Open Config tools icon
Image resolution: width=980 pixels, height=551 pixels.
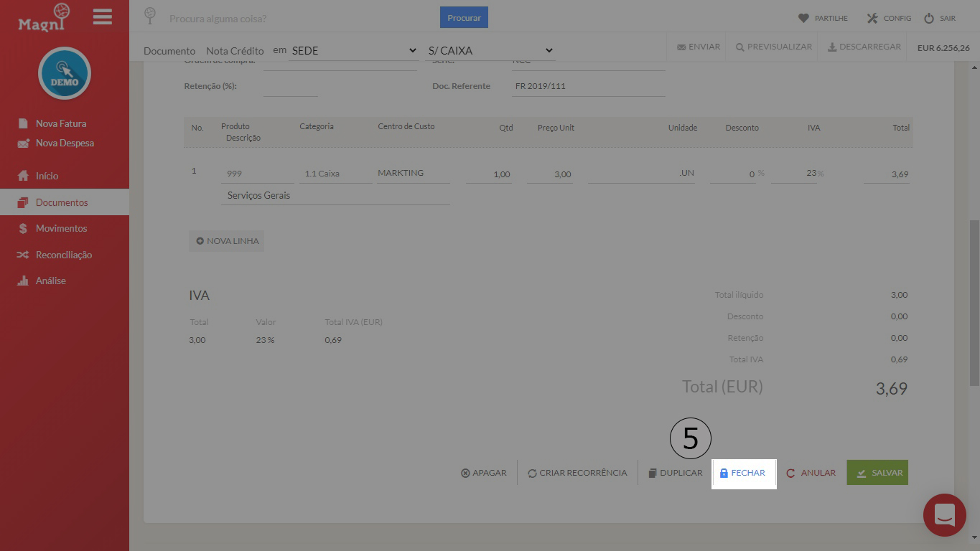pyautogui.click(x=872, y=18)
